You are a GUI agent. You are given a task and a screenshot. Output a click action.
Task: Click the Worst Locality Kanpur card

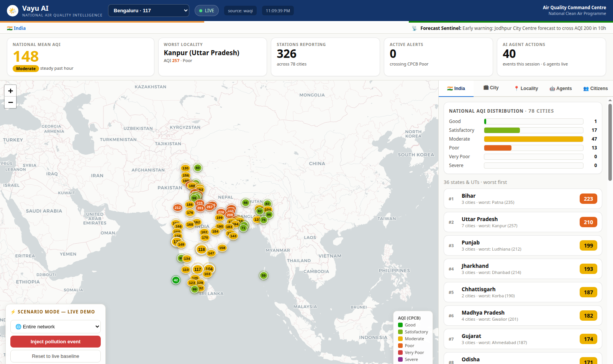[x=212, y=57]
